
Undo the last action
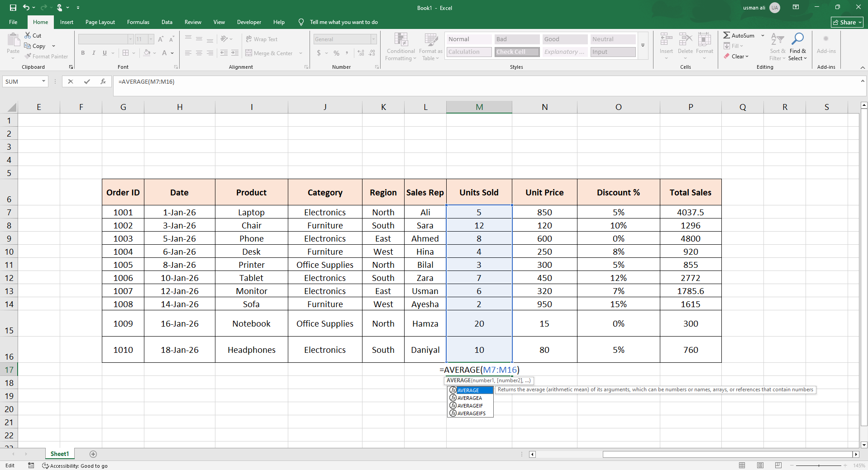pos(26,8)
